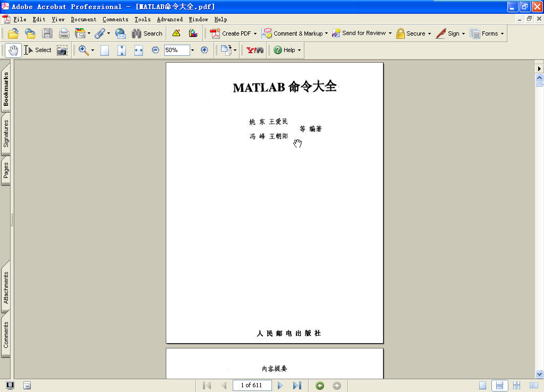This screenshot has width=544, height=392.
Task: Click the vertical scrollbar down arrow
Action: 539,374
